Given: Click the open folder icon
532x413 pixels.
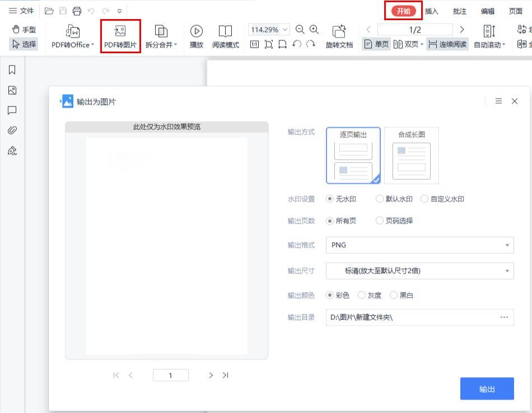Looking at the screenshot, I should click(49, 11).
